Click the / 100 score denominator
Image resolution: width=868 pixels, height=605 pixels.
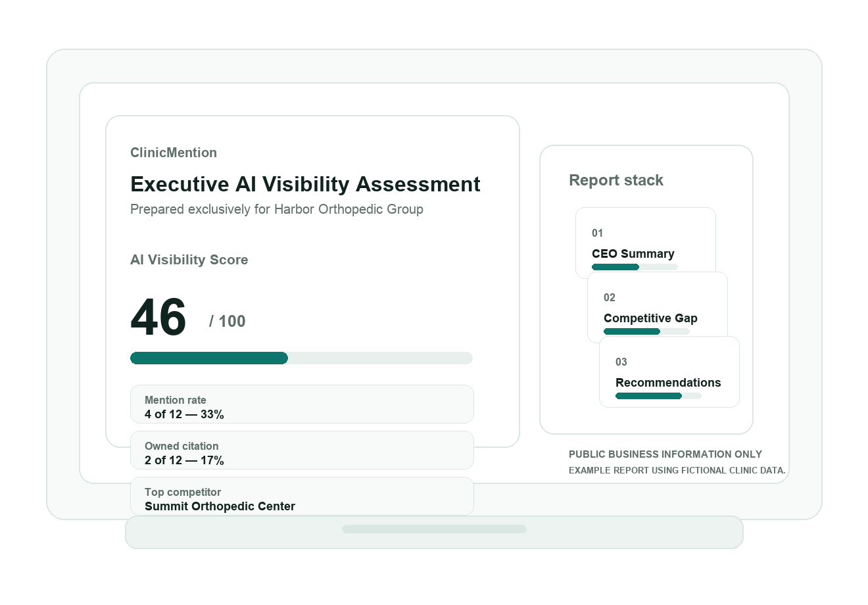[228, 321]
